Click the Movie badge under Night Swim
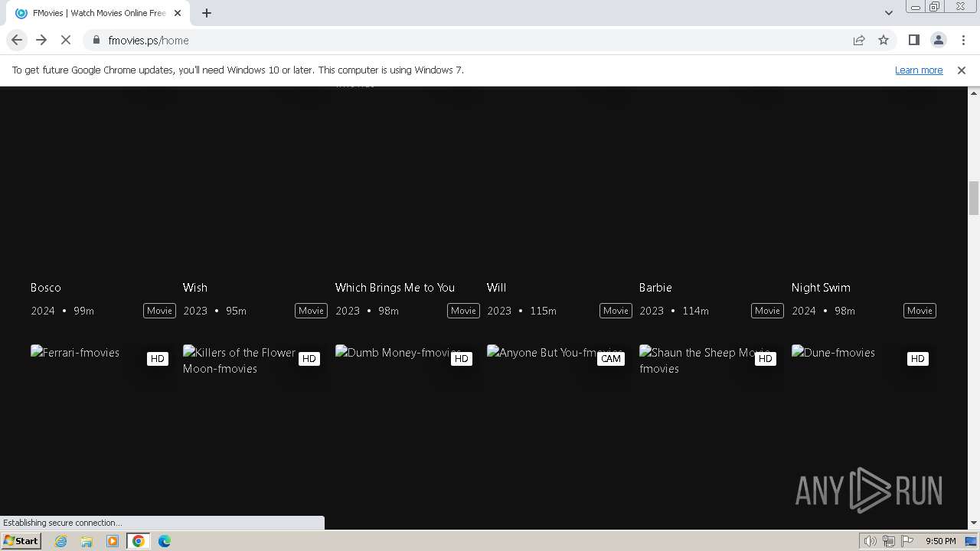This screenshot has height=551, width=980. pyautogui.click(x=920, y=311)
